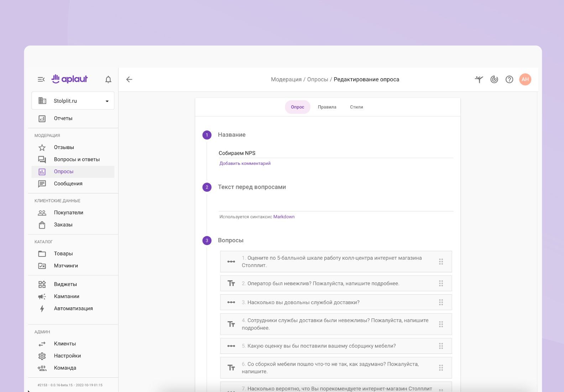Click the back arrow in the header
Screen dimensions: 564x392
(129, 79)
